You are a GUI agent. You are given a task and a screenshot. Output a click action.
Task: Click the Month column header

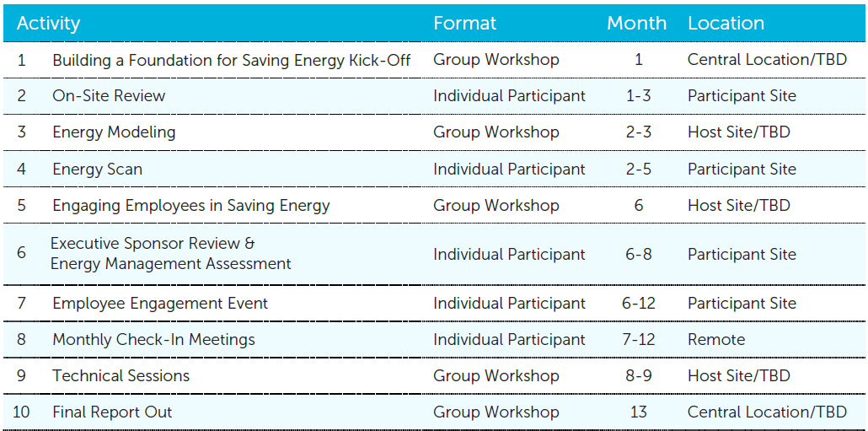(x=636, y=24)
